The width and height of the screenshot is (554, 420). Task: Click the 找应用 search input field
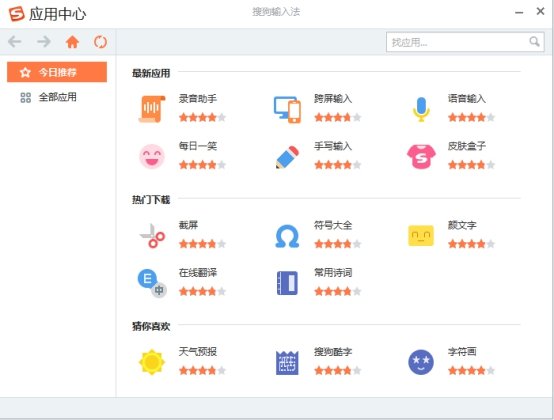pos(458,42)
